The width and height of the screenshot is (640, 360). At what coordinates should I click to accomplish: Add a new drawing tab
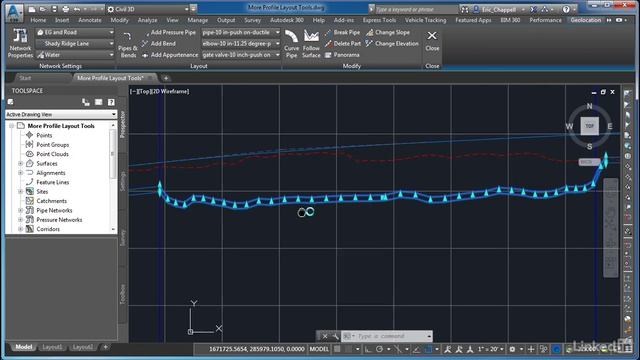pos(166,78)
